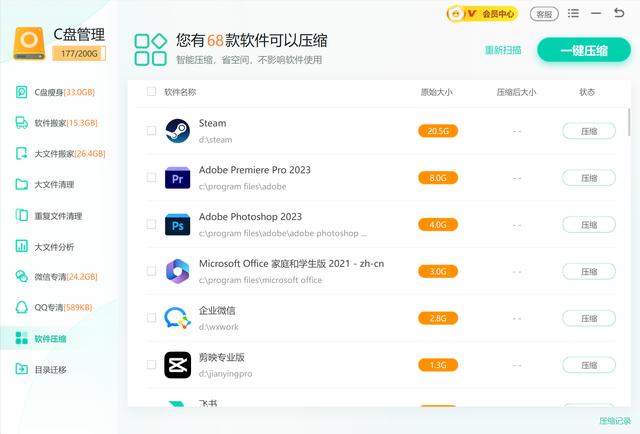
Task: Click the d:\jianyingpro path text
Action: click(x=225, y=374)
